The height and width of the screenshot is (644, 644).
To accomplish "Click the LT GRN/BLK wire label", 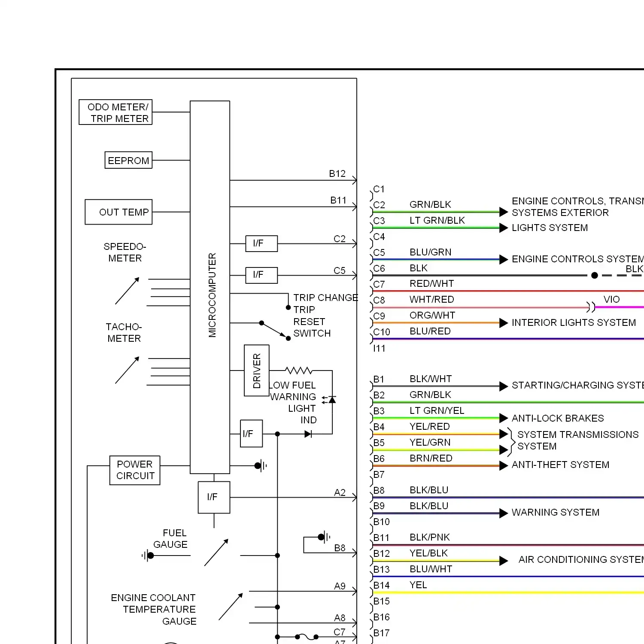I will pos(437,220).
